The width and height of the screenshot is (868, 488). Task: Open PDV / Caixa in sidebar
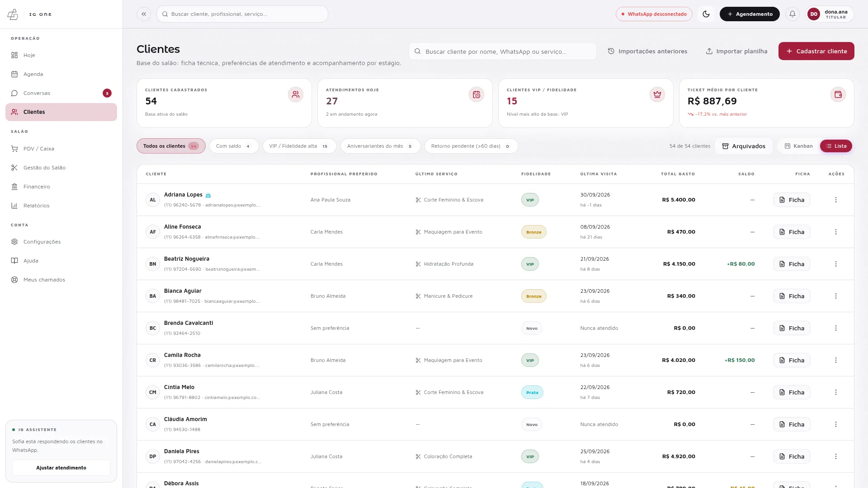coord(61,149)
